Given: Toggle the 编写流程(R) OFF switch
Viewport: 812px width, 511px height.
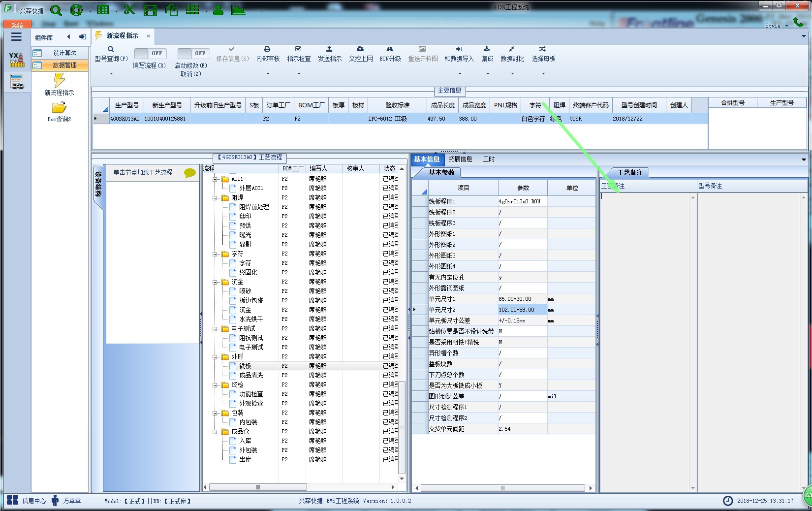Looking at the screenshot, I should (x=150, y=53).
